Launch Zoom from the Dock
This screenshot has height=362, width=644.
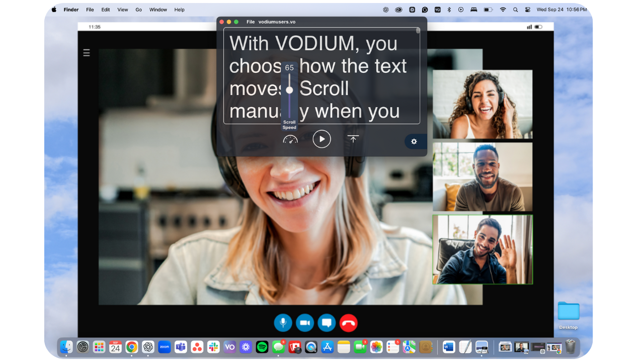165,347
